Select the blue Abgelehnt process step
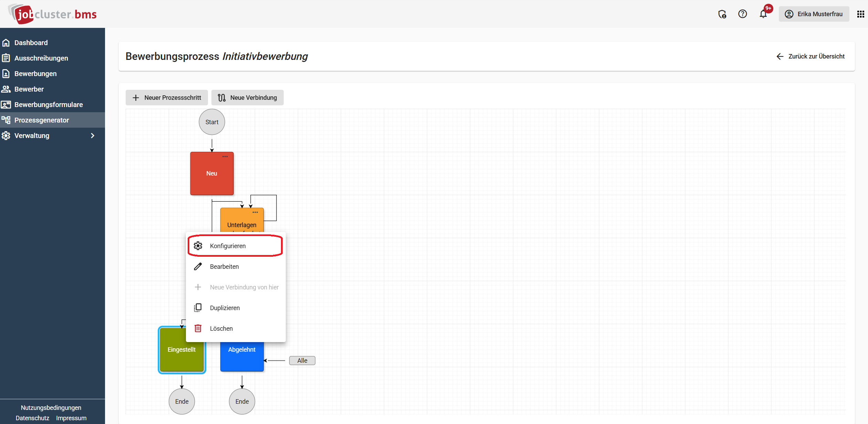The height and width of the screenshot is (424, 868). 242,357
